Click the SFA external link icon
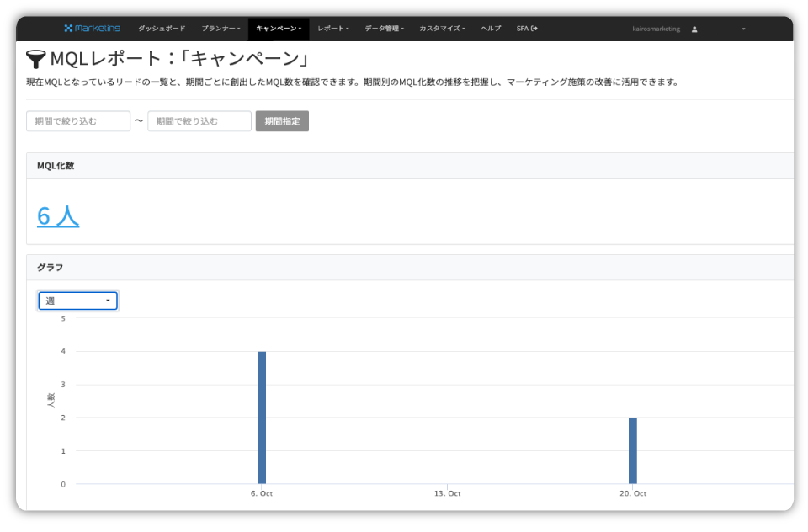 pos(536,27)
